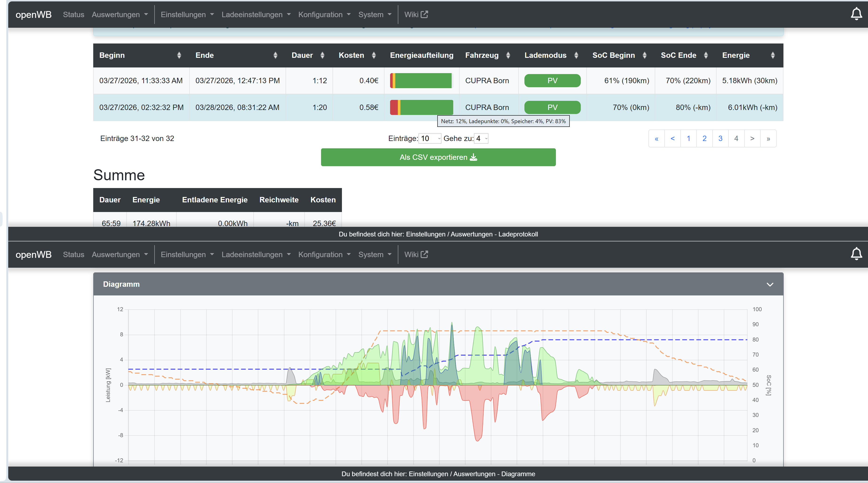Open the Einträge per page dropdown

coord(430,138)
